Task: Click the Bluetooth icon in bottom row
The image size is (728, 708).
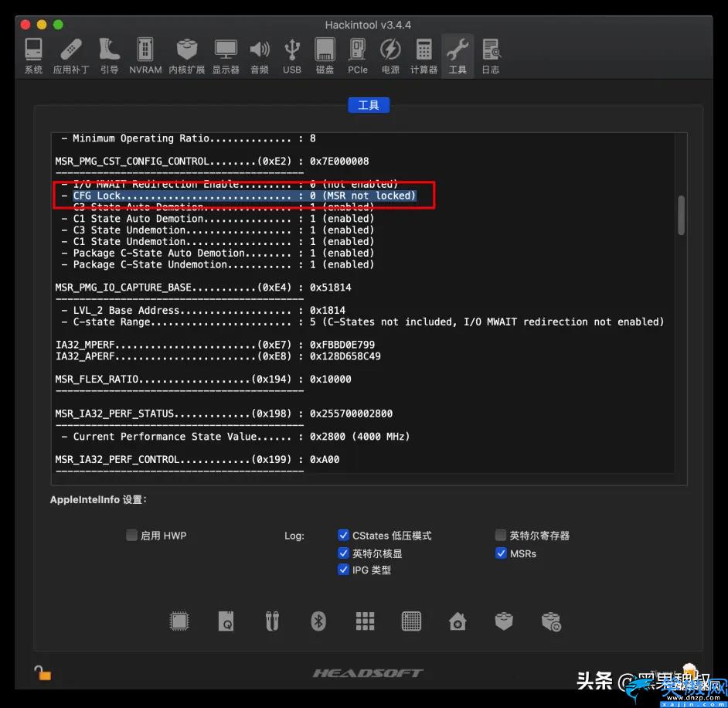Action: (318, 621)
